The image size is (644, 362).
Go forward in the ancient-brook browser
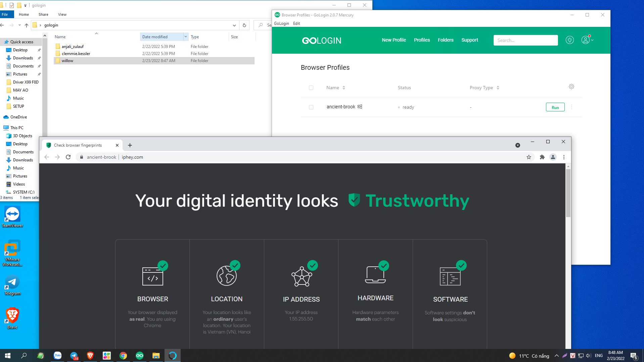point(57,157)
